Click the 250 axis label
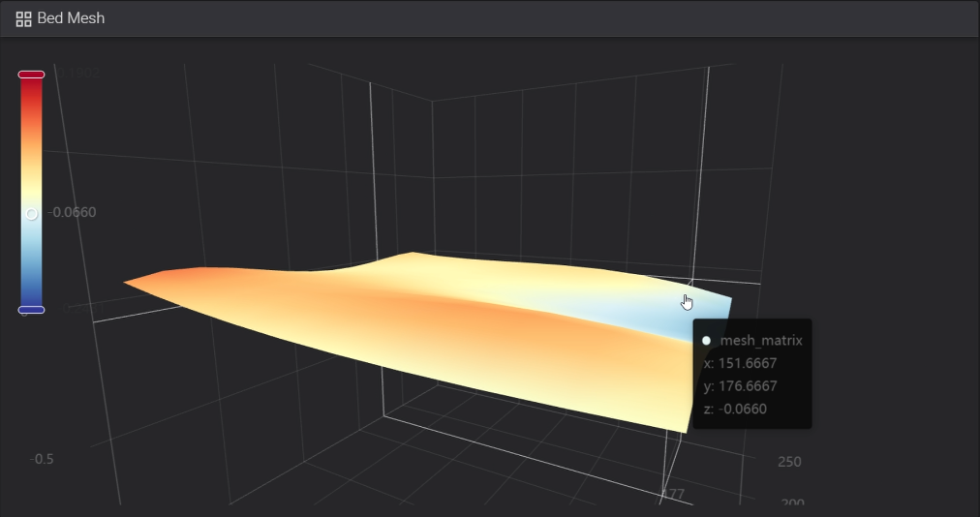This screenshot has width=980, height=517. tap(789, 462)
